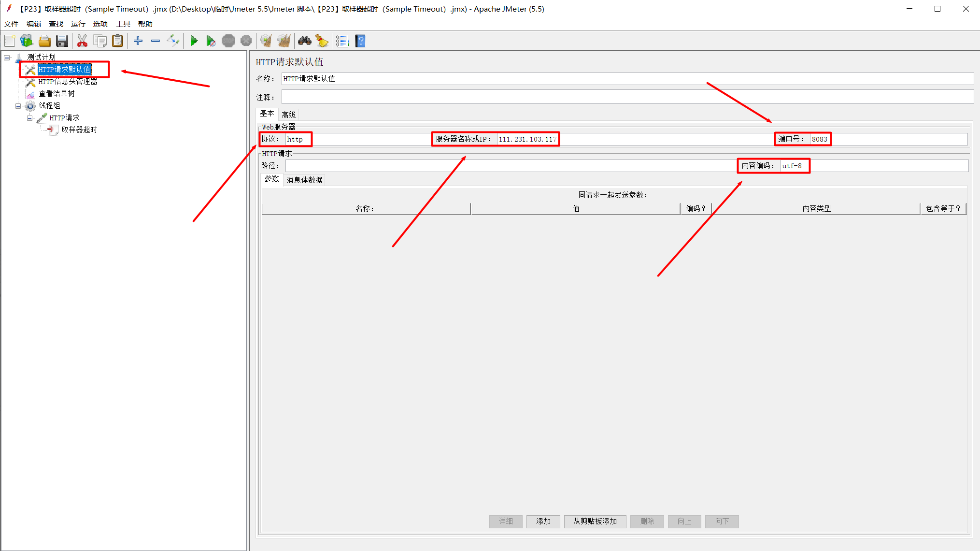This screenshot has height=551, width=980.
Task: Click the 值 column header
Action: click(576, 209)
